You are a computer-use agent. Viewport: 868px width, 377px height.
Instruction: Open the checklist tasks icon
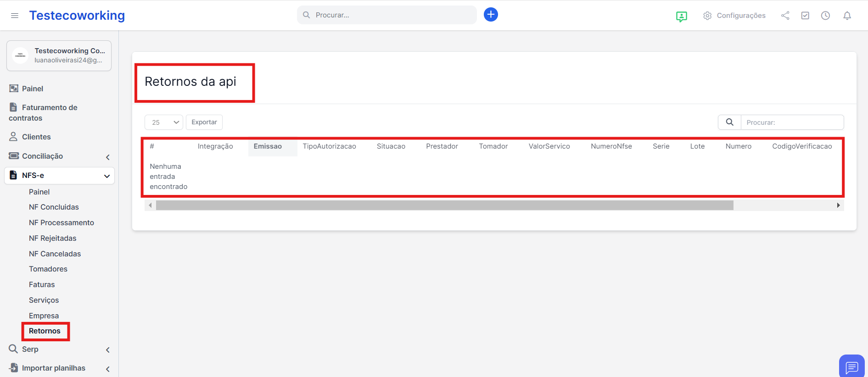pyautogui.click(x=805, y=16)
